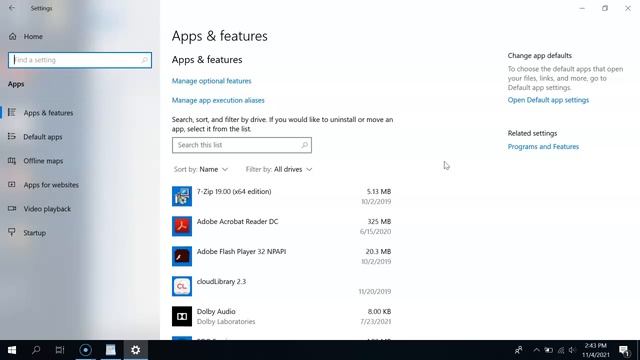Open Programs and Features link
Viewport: 640px width, 360px height.
(543, 147)
